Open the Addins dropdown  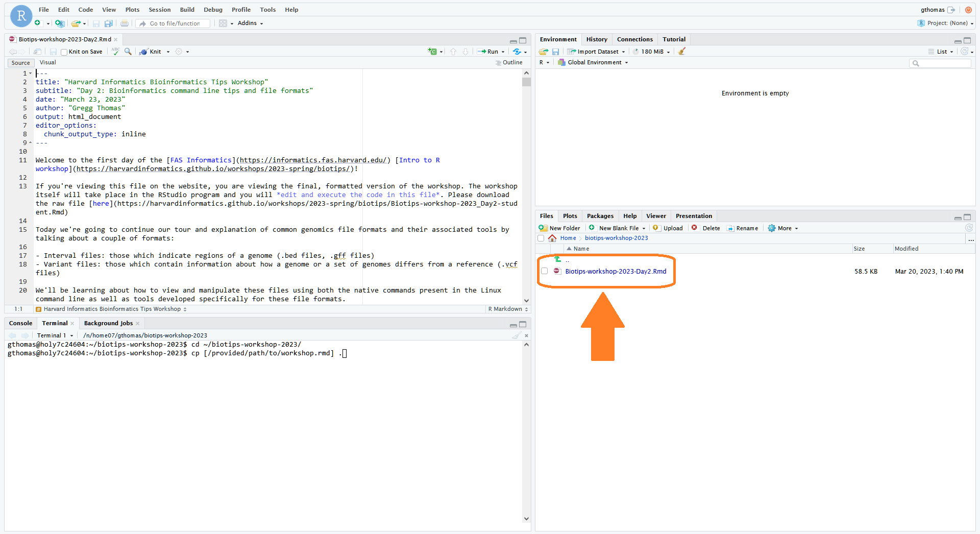[x=250, y=23]
